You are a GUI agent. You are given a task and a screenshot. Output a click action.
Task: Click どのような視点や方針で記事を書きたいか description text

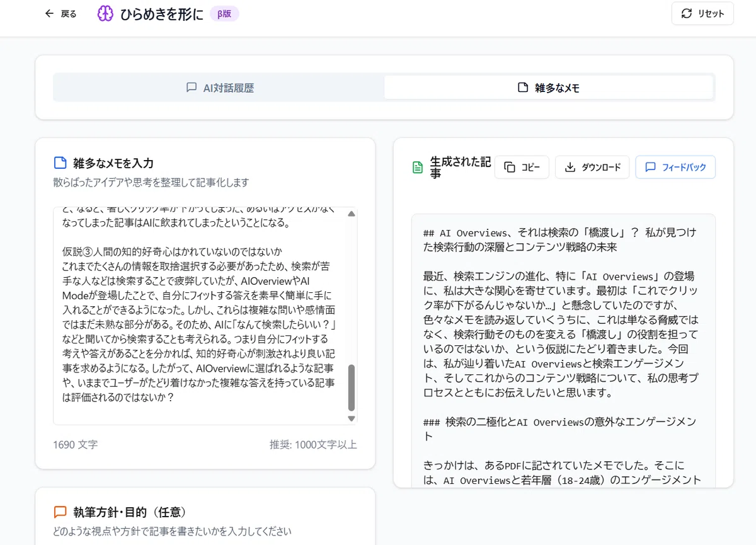pos(172,531)
